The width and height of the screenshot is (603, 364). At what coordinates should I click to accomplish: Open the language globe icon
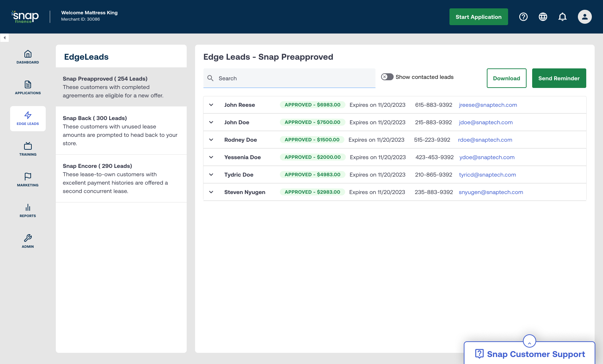click(x=543, y=17)
